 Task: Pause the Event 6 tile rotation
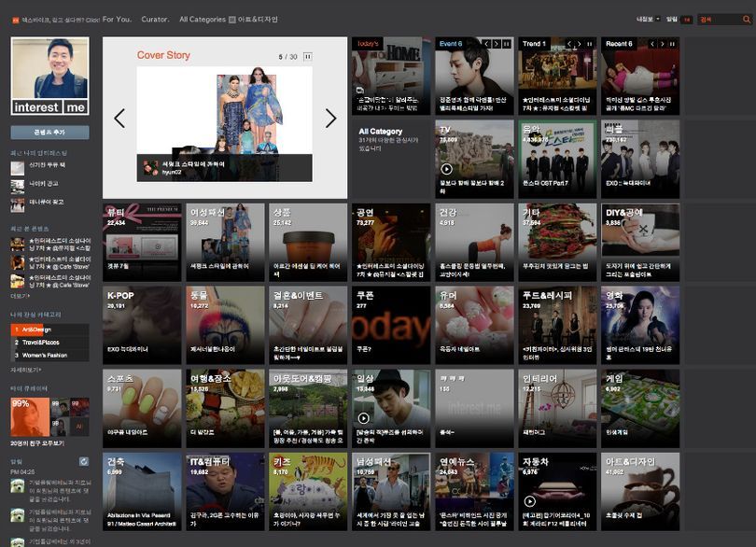[506, 44]
